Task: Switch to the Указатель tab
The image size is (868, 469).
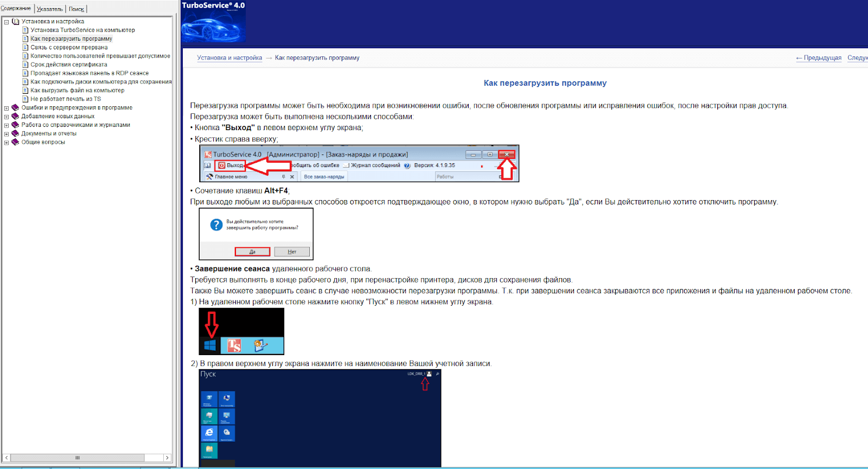Action: (x=50, y=9)
